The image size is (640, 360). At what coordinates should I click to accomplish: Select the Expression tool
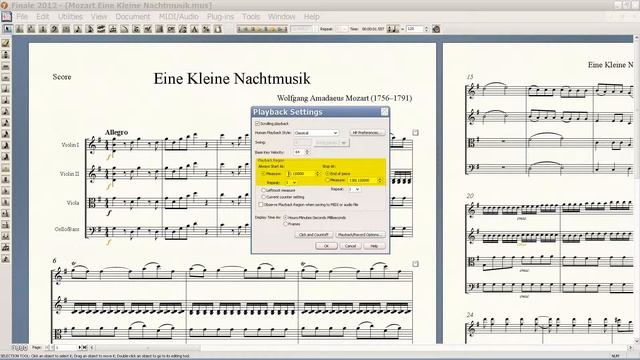pyautogui.click(x=148, y=29)
